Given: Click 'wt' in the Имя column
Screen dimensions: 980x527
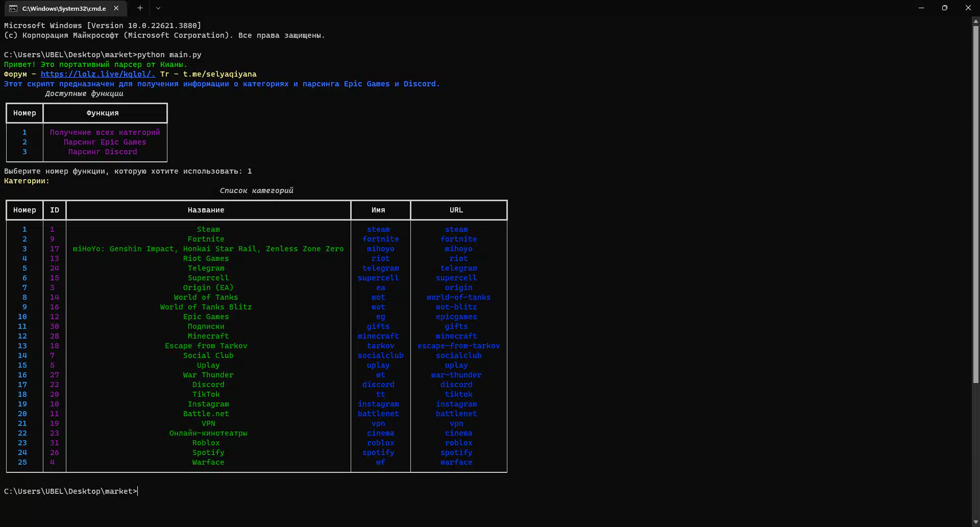Looking at the screenshot, I should pos(381,375).
